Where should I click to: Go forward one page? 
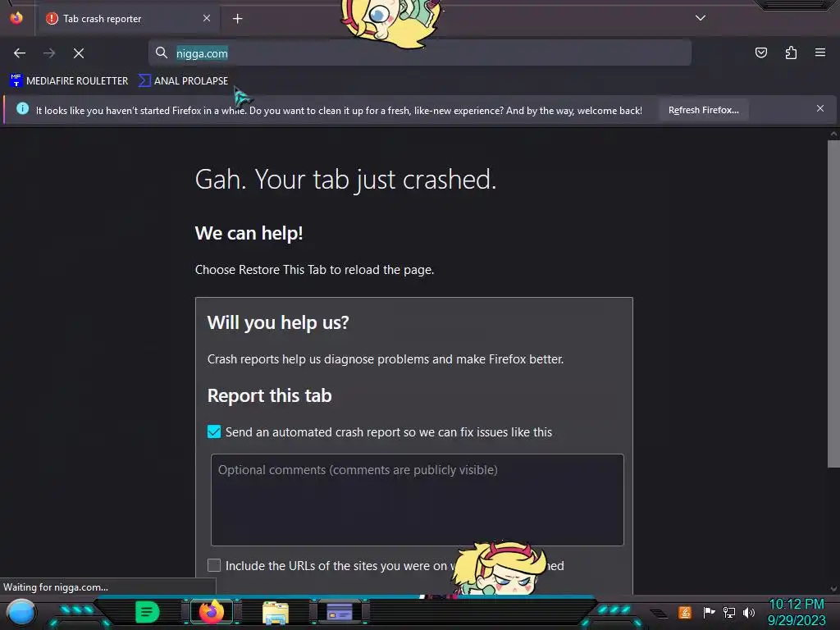point(49,53)
